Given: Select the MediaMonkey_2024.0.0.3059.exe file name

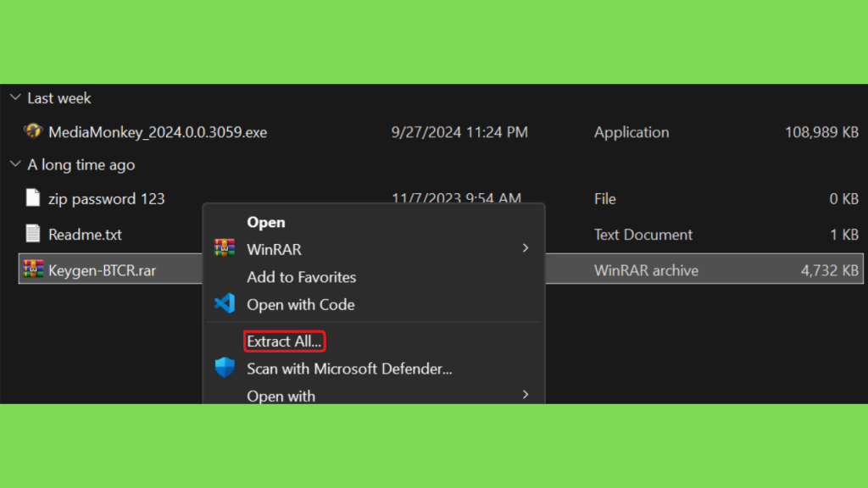Looking at the screenshot, I should (158, 132).
